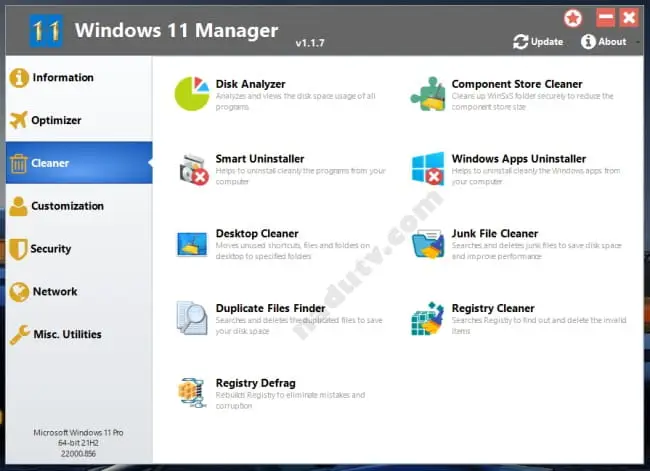Minimize the Windows 11 Manager window

(606, 18)
